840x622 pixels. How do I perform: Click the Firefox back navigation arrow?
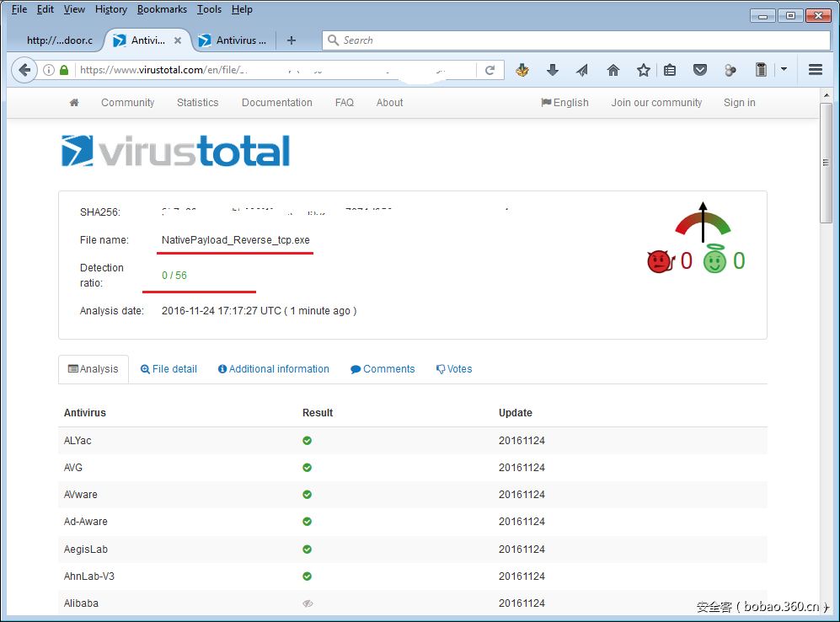click(24, 70)
